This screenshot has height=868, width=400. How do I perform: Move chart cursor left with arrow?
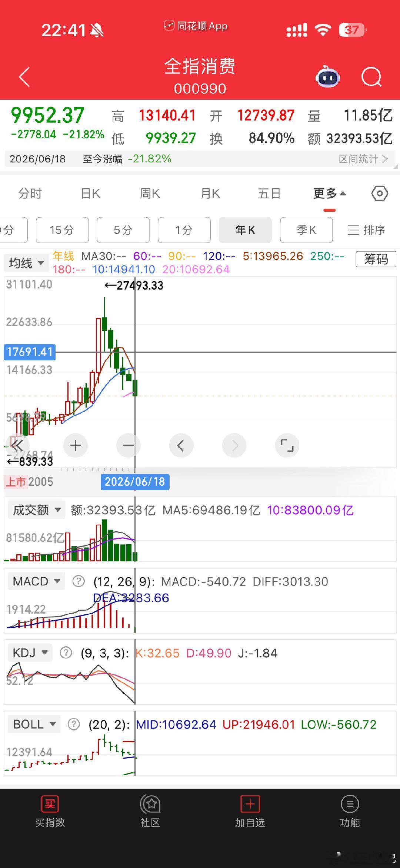click(181, 445)
